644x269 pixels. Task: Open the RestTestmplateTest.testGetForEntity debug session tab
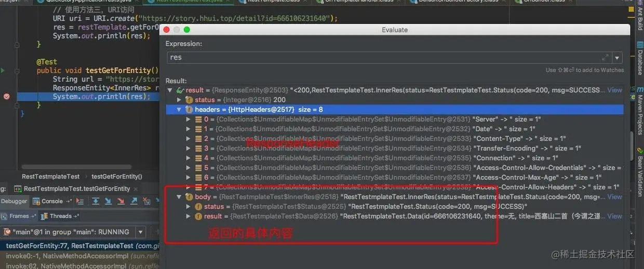tap(77, 189)
